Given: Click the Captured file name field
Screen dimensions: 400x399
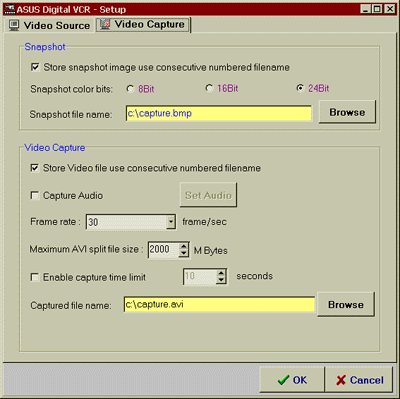Looking at the screenshot, I should click(x=219, y=305).
